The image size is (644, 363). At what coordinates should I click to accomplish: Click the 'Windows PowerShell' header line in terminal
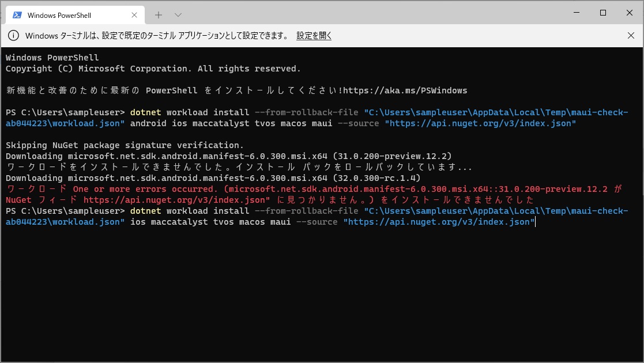point(52,58)
